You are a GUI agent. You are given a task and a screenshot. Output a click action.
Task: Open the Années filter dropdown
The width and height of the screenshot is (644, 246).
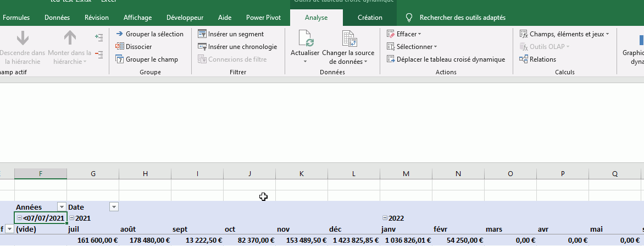(x=62, y=207)
